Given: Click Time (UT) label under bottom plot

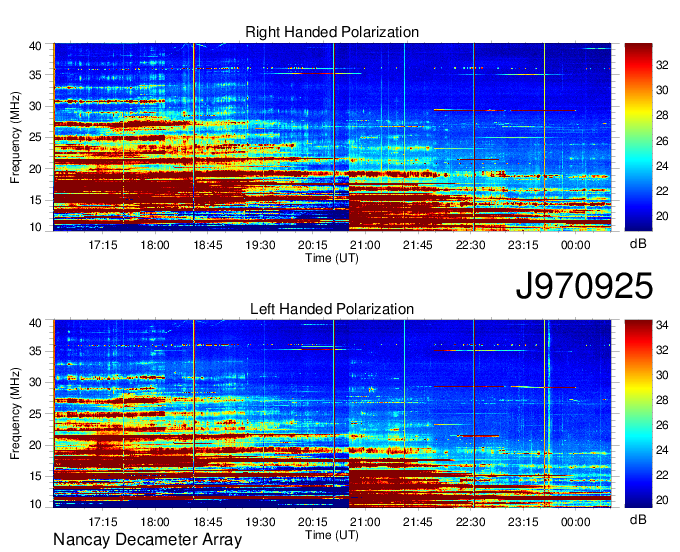Looking at the screenshot, I should tap(332, 535).
